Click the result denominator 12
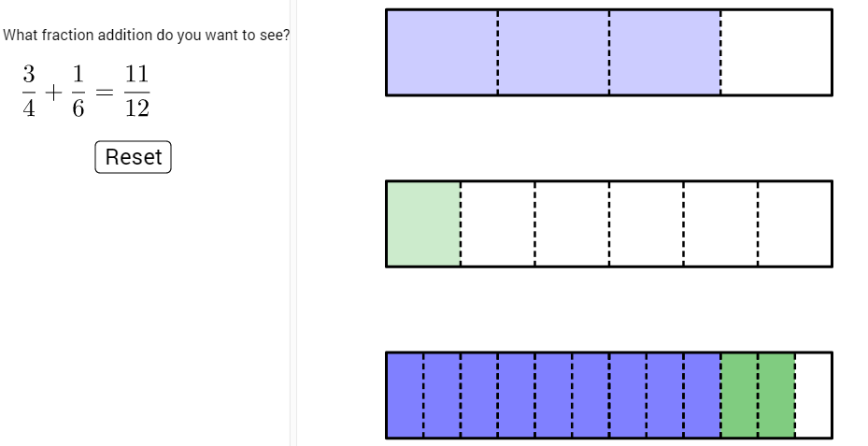This screenshot has width=868, height=446. click(136, 108)
